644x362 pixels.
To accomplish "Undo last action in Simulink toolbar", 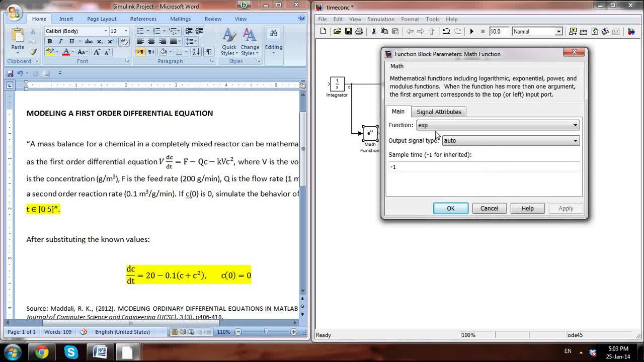I will pos(446,31).
